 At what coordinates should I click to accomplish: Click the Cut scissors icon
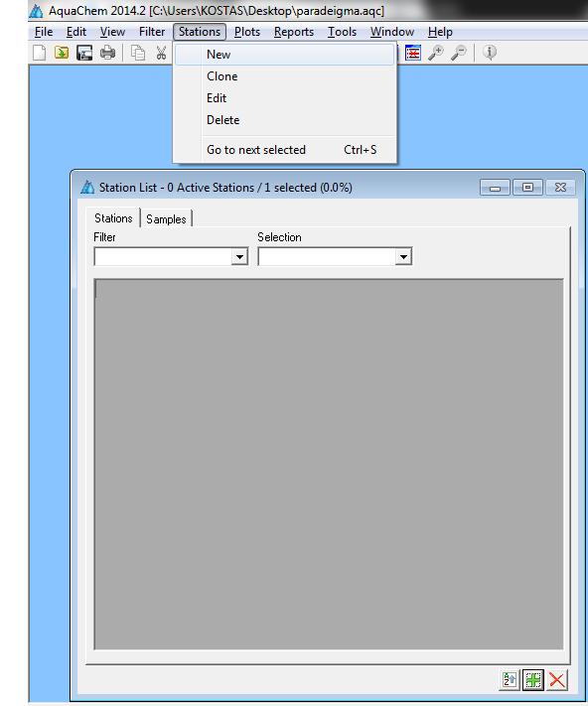coord(161,53)
